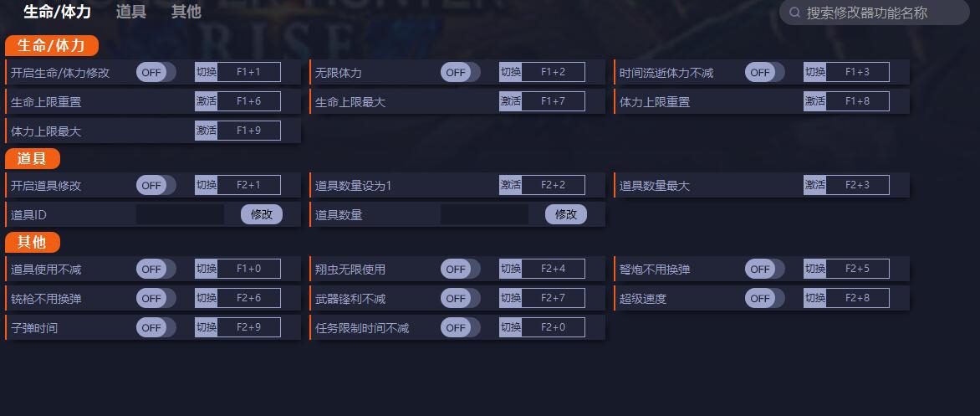Click 修改 button next to 道具ID
This screenshot has width=980, height=416.
[262, 215]
